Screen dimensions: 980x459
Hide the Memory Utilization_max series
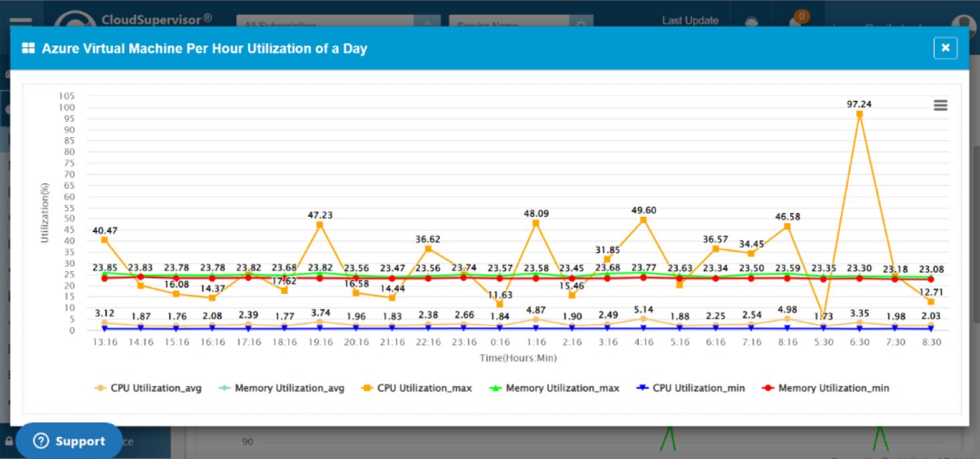coord(554,388)
